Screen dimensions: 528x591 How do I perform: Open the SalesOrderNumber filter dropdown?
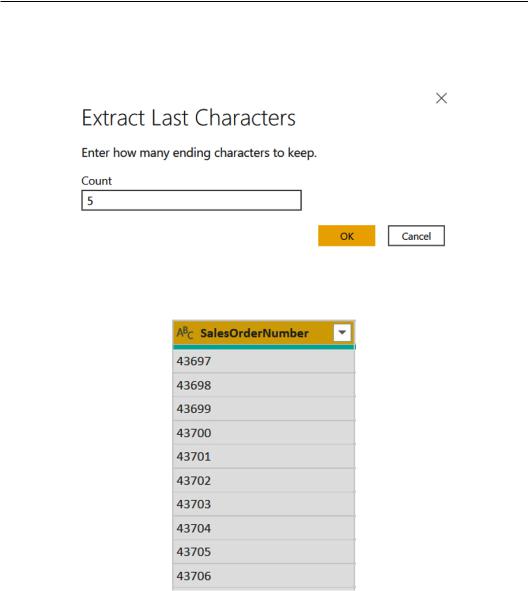tap(342, 332)
